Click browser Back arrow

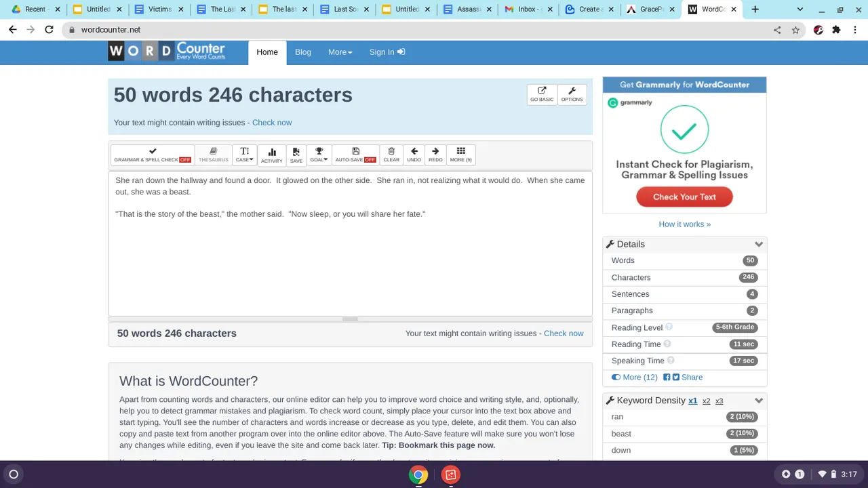[x=12, y=30]
